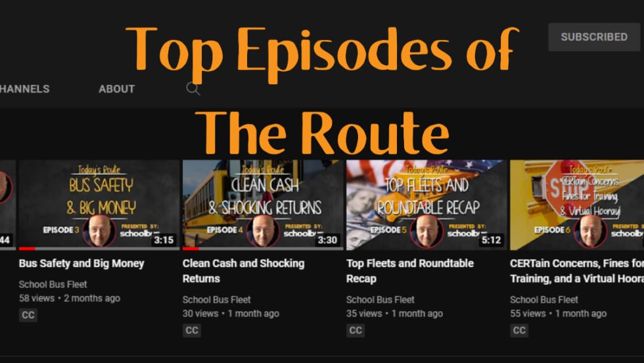The image size is (644, 363).
Task: Toggle the SUBSCRIBED button
Action: [594, 37]
